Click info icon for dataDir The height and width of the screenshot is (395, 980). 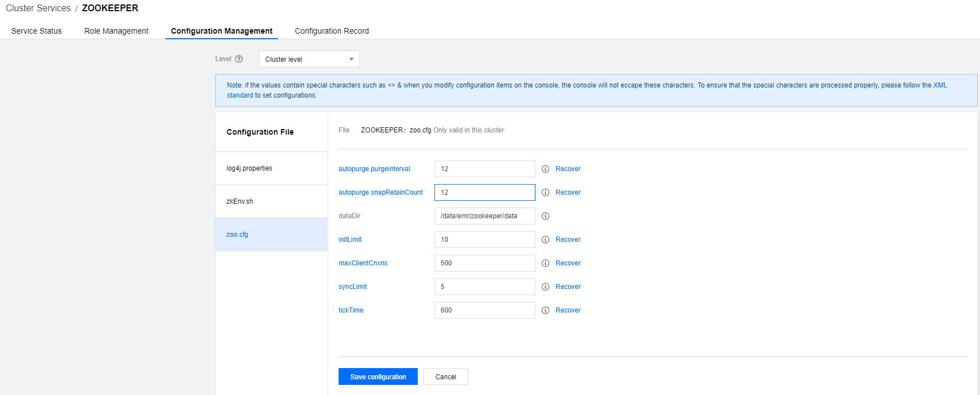(546, 216)
